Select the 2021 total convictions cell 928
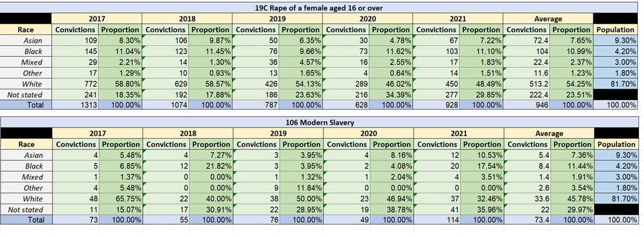Image resolution: width=644 pixels, height=237 pixels. click(436, 105)
